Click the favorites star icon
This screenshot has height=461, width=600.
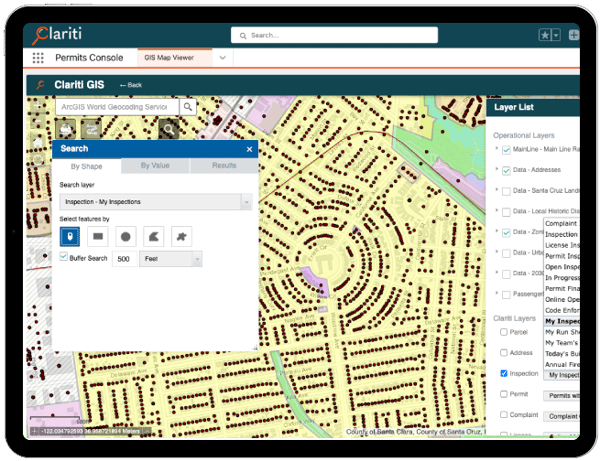pos(545,35)
